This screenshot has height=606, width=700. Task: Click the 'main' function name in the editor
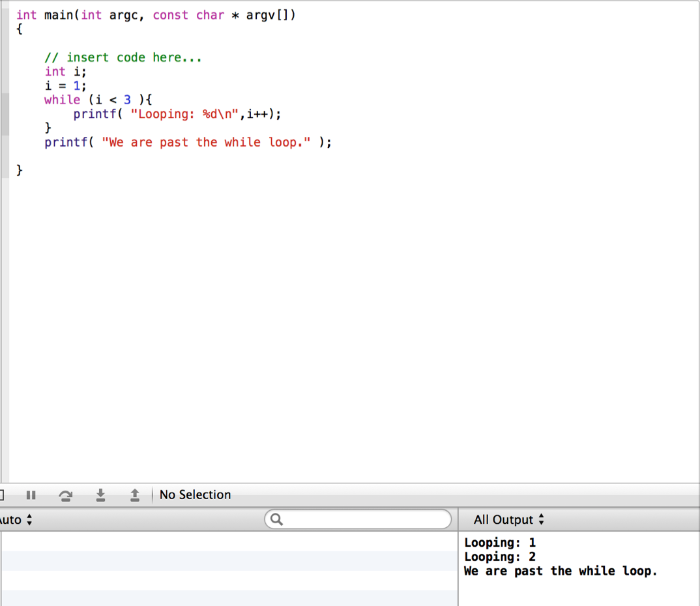[x=59, y=15]
